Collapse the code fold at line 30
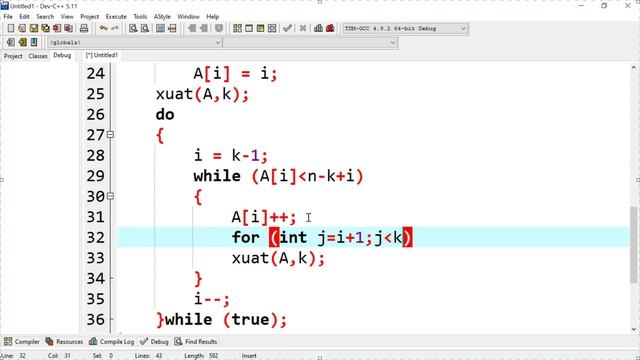 110,196
